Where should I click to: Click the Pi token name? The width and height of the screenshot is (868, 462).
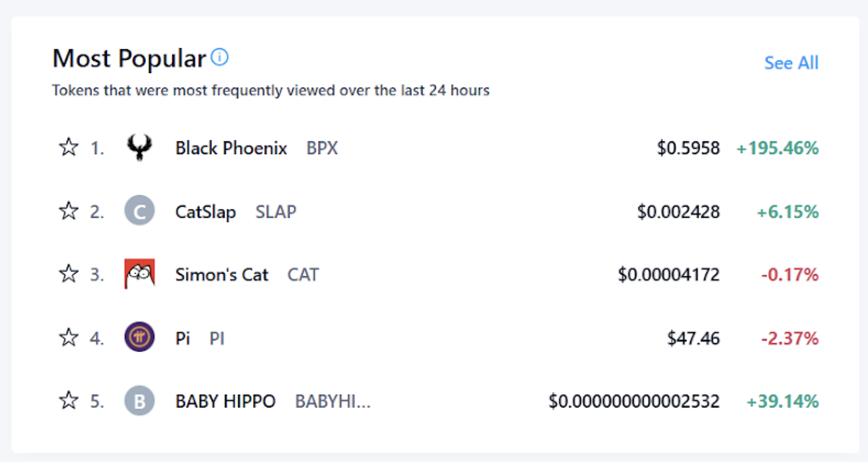pos(183,338)
